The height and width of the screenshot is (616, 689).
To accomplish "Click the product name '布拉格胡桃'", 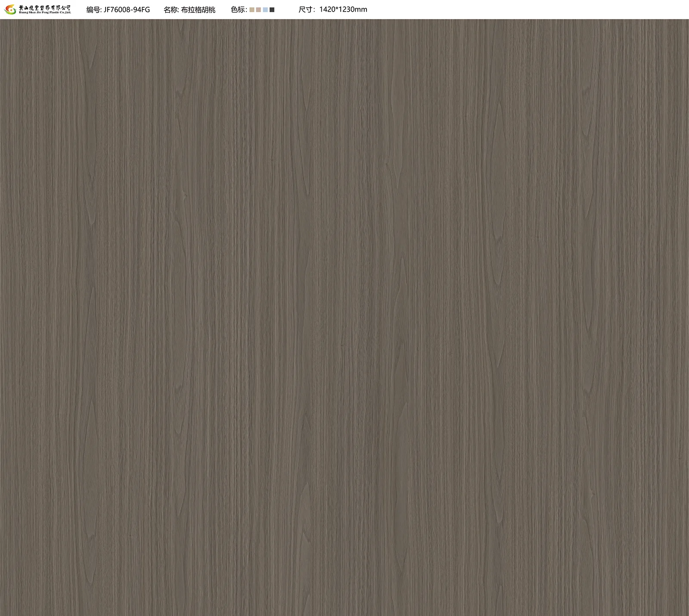I will [198, 9].
